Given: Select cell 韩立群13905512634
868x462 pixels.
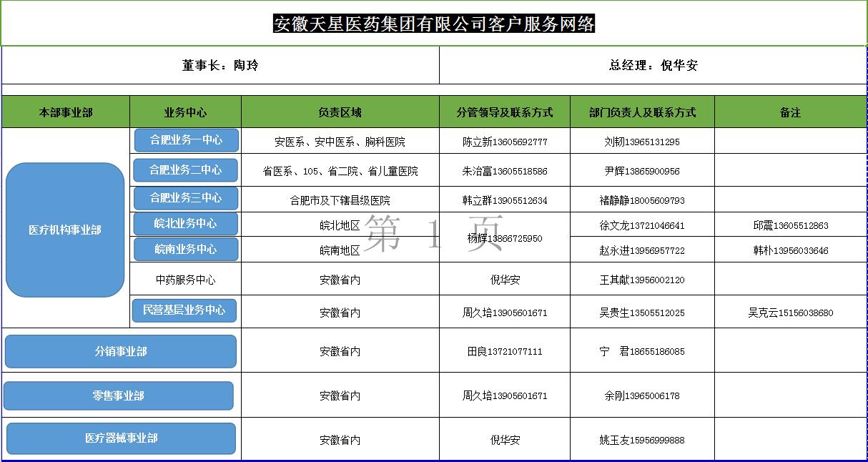Looking at the screenshot, I should [x=505, y=200].
